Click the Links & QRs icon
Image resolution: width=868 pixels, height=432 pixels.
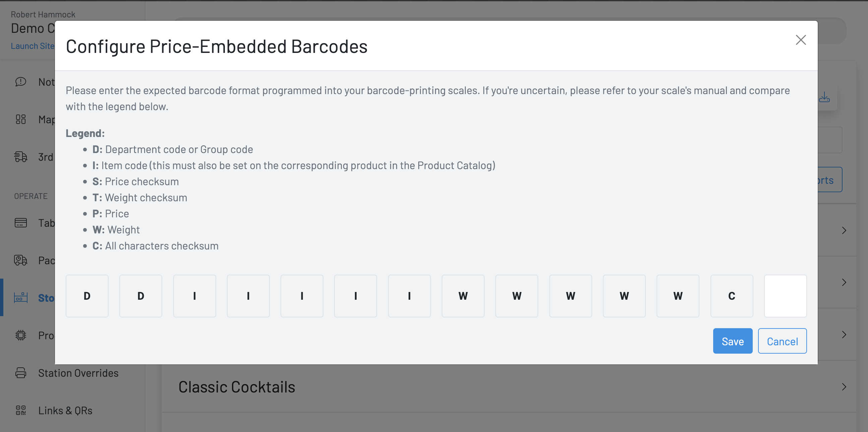click(x=20, y=410)
